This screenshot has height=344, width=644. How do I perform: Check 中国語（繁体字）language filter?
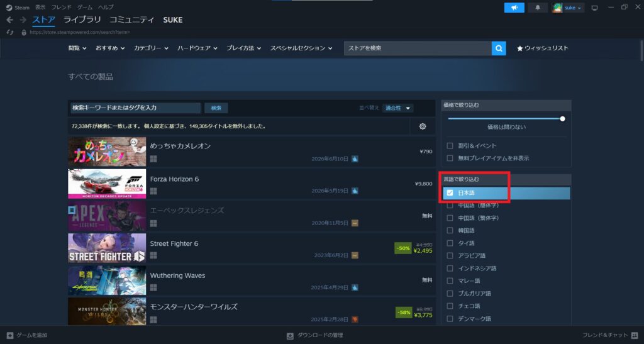point(450,218)
